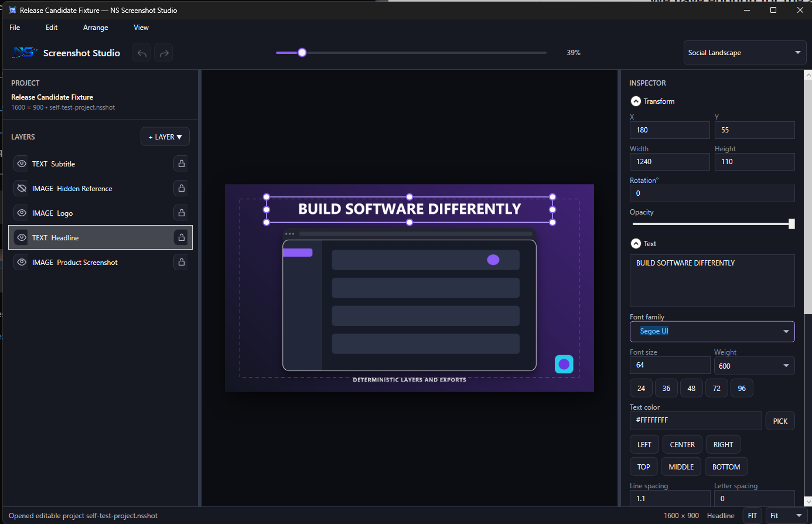Open the + LAYER dropdown

tap(165, 137)
